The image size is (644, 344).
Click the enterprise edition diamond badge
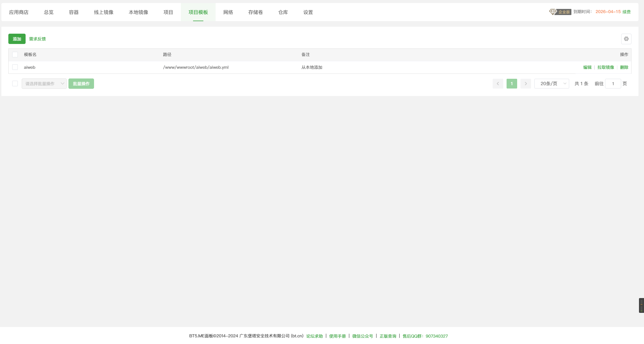(x=560, y=12)
